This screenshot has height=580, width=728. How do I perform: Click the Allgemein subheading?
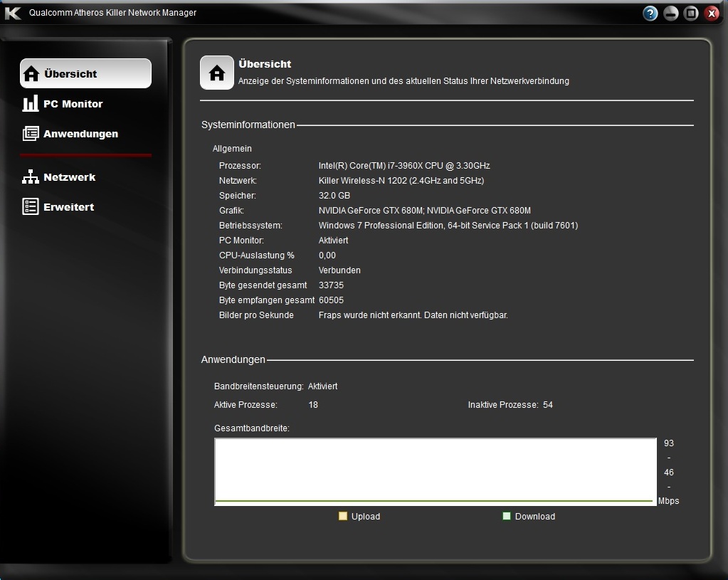[232, 149]
